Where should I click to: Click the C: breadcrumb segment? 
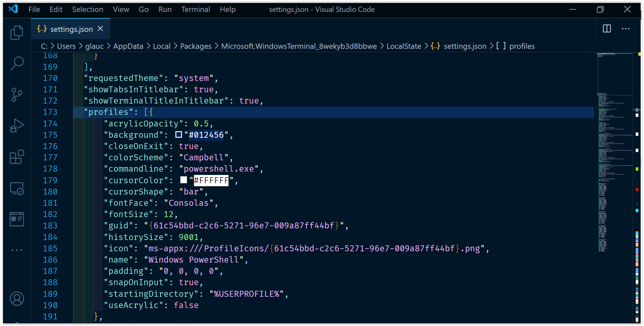[x=44, y=46]
